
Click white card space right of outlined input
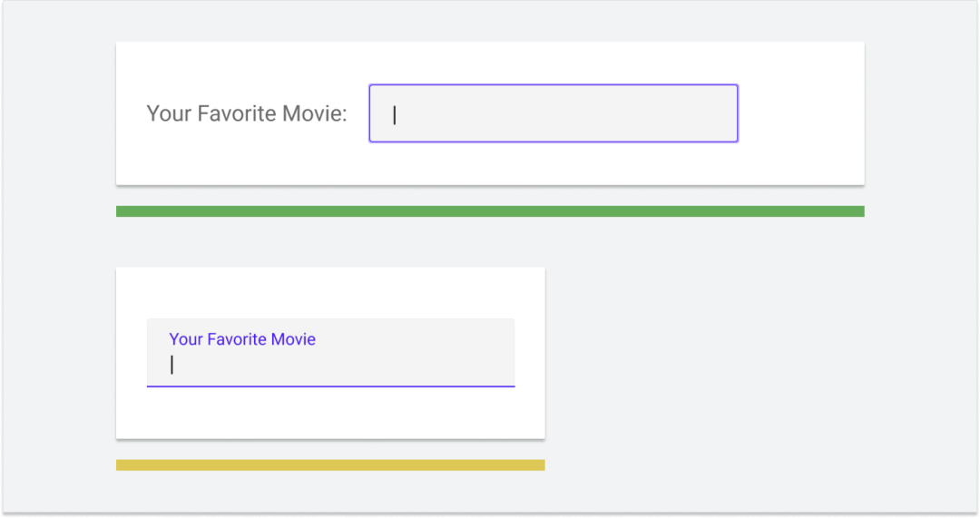(799, 113)
